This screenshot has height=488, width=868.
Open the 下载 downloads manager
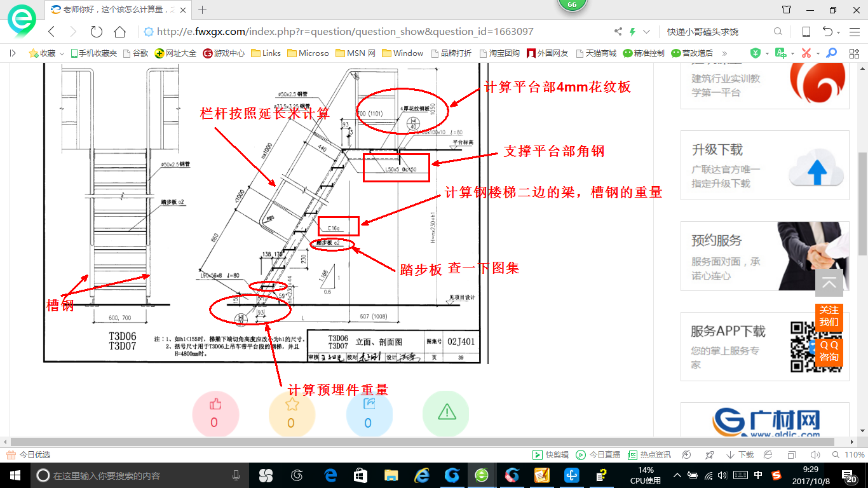740,455
